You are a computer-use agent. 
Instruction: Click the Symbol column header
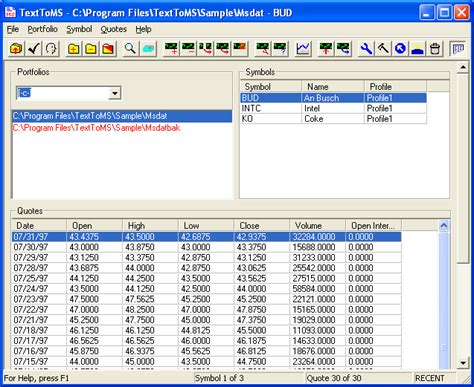tap(271, 87)
